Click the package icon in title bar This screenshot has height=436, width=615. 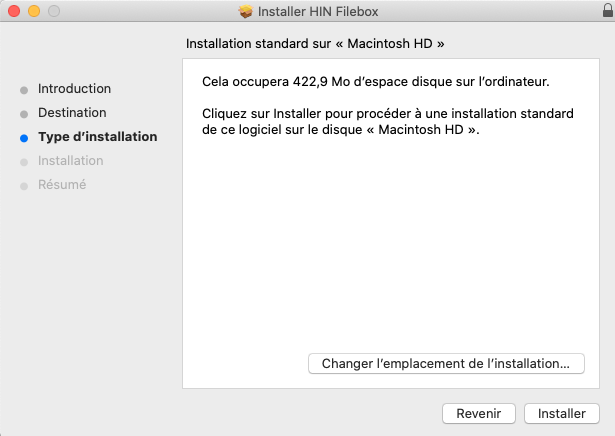(x=246, y=11)
